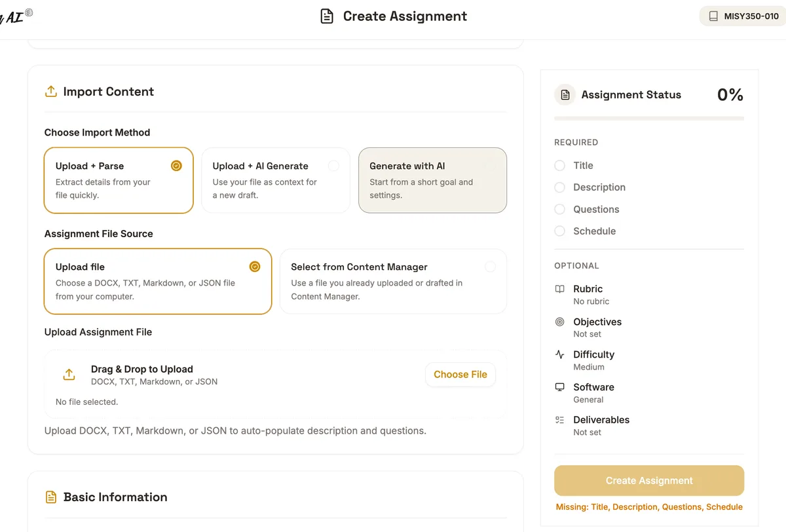Click the Basic Information document icon

pyautogui.click(x=50, y=497)
